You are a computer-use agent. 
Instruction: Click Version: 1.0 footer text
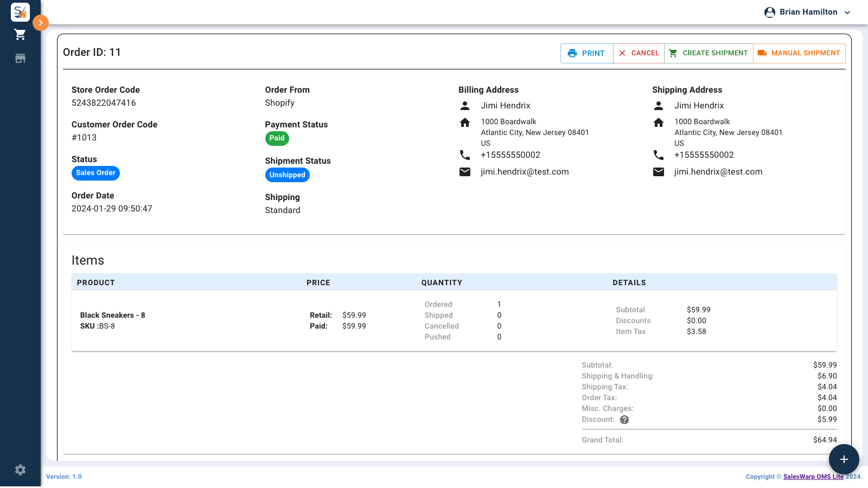pyautogui.click(x=64, y=477)
